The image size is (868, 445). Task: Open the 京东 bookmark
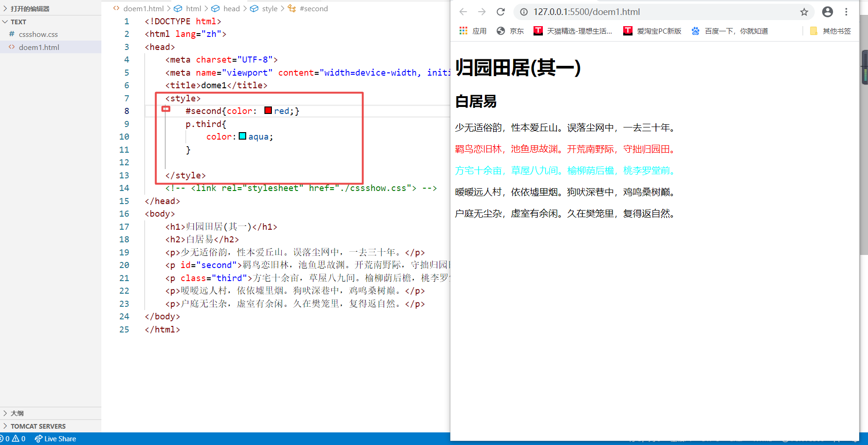510,31
